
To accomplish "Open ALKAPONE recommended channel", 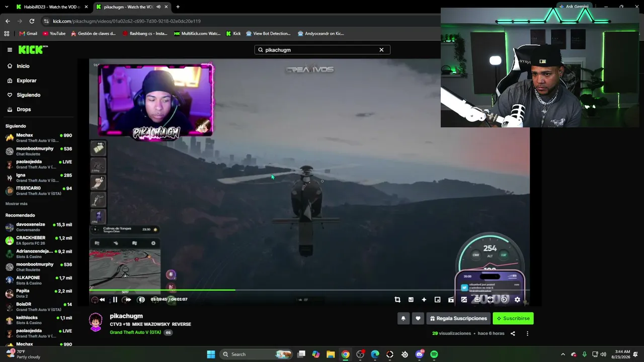I will click(38, 280).
